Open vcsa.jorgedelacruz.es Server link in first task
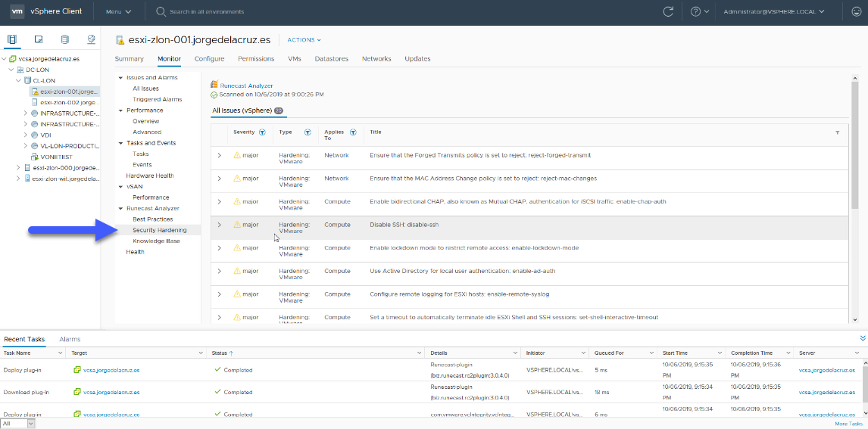The width and height of the screenshot is (868, 429). 826,370
